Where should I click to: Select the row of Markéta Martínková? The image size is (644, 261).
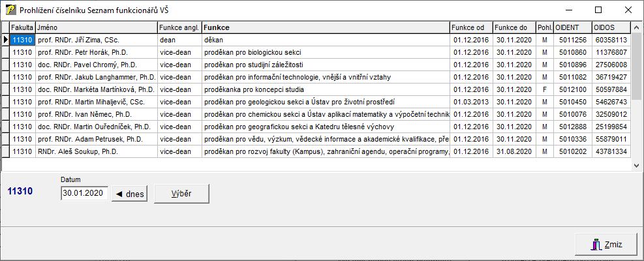pyautogui.click(x=96, y=89)
